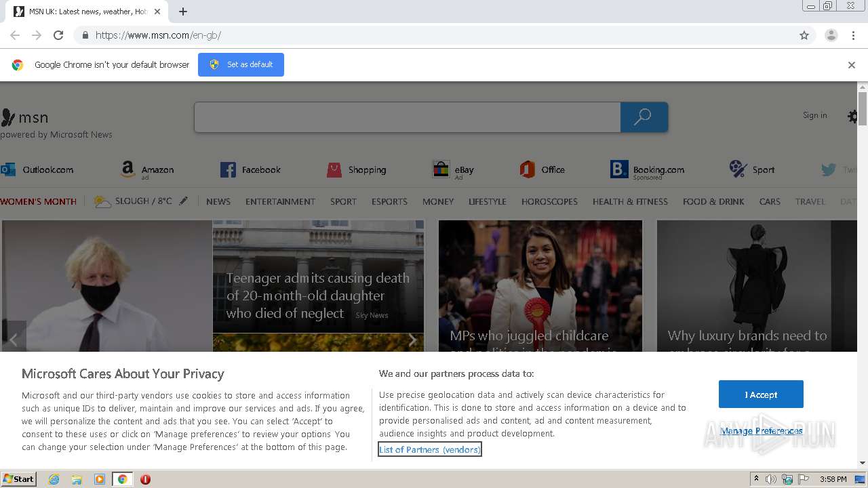868x488 pixels.
Task: Open the Shopping shortcut
Action: 356,169
